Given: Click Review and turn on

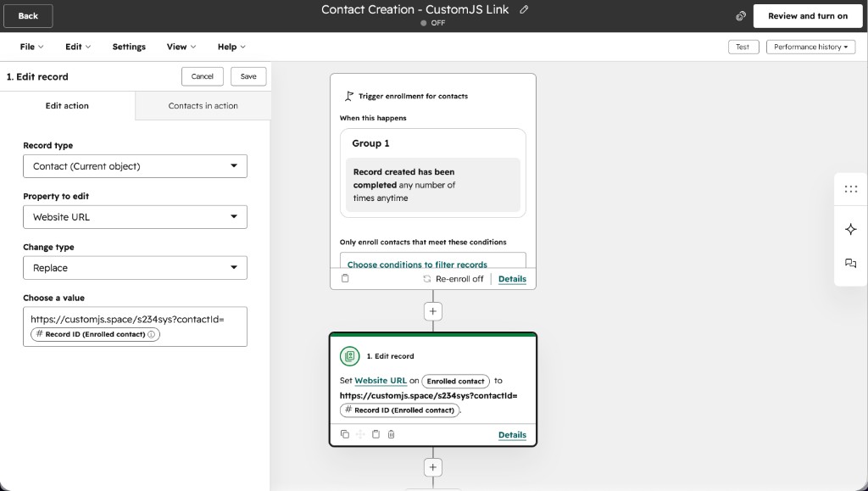Looking at the screenshot, I should [808, 16].
